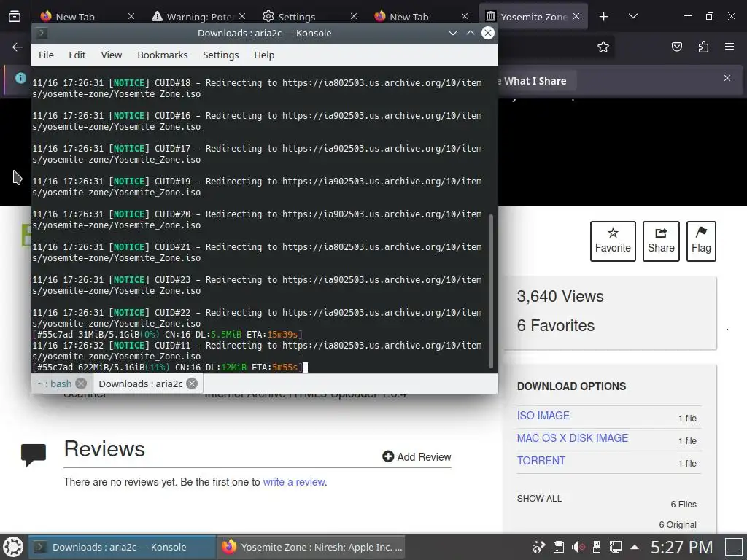
Task: Open the muted volume tray icon
Action: tap(578, 547)
